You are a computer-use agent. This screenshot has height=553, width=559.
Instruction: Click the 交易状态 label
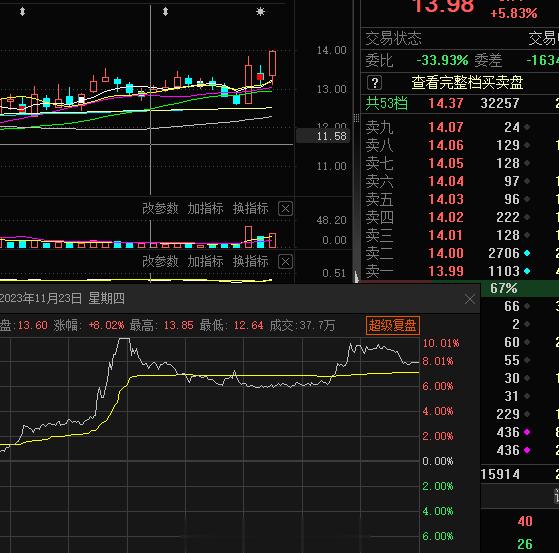(394, 38)
